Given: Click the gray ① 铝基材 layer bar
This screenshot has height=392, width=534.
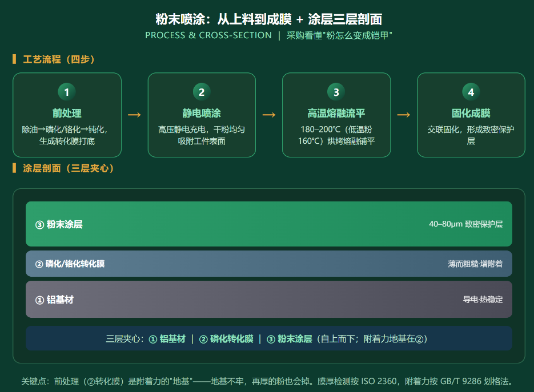Looking at the screenshot, I should 269,300.
